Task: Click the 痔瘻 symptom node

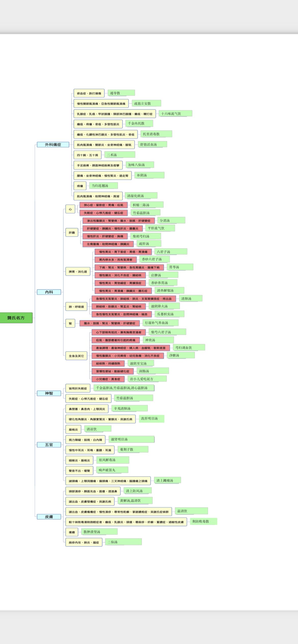Action: pos(80,186)
